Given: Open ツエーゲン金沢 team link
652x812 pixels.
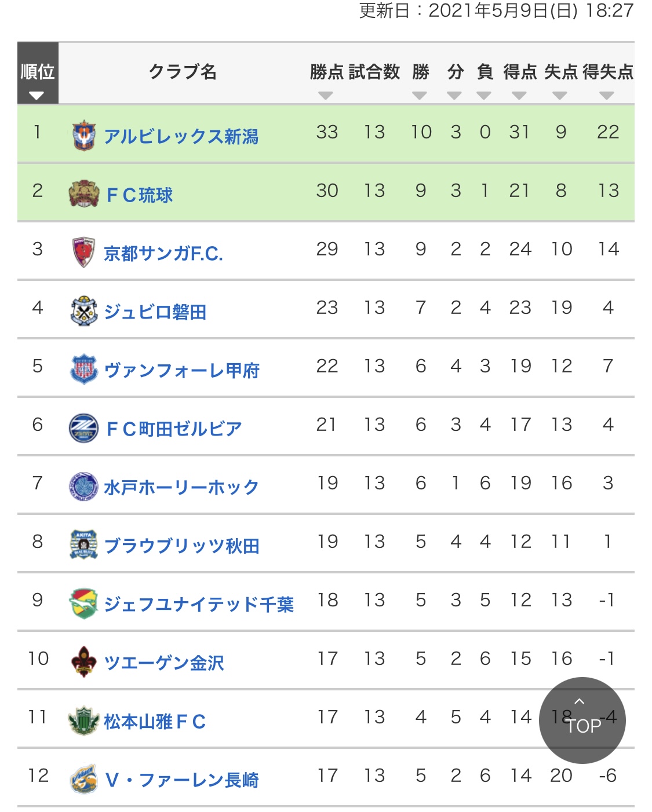Looking at the screenshot, I should [x=163, y=663].
